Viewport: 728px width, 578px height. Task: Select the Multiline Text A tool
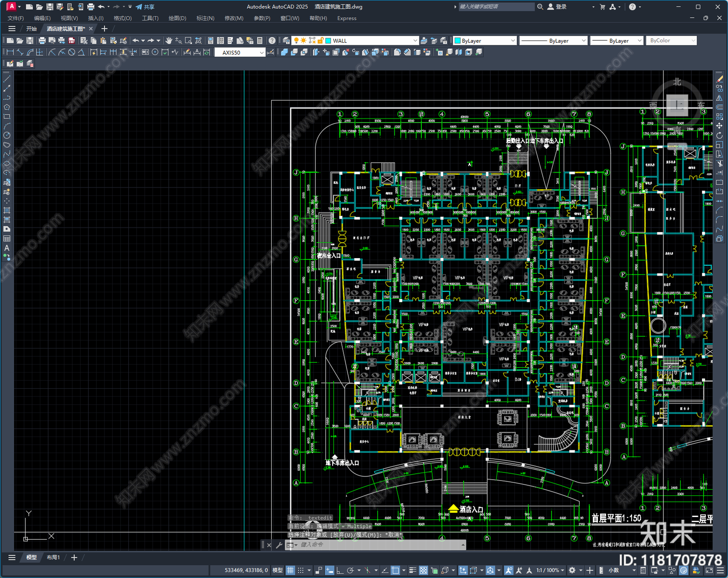(x=7, y=248)
